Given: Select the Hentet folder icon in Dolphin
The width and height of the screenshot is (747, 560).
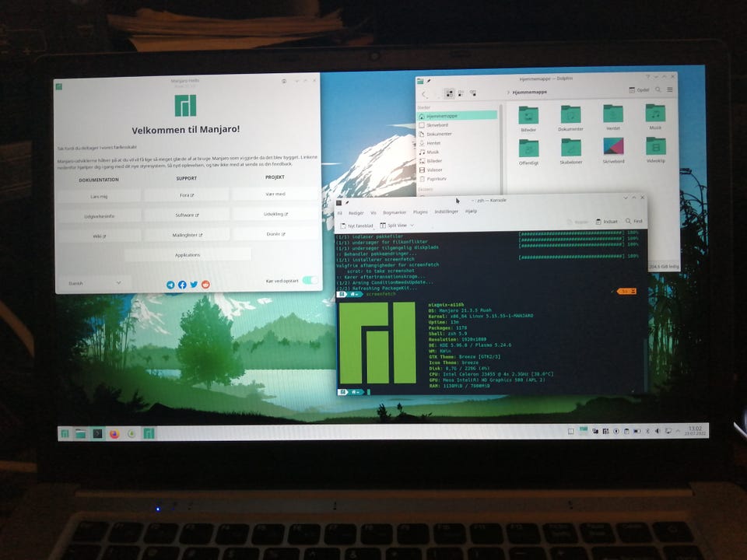Looking at the screenshot, I should click(613, 114).
